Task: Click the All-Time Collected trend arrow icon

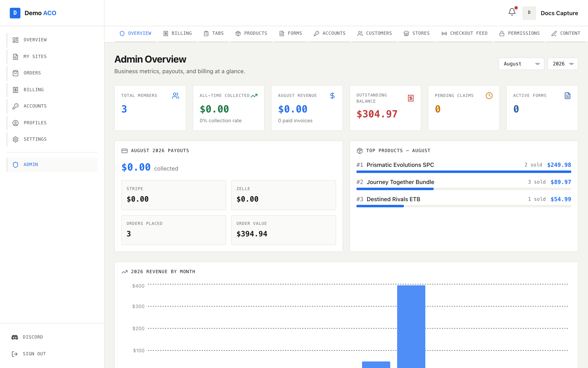Action: 254,96
